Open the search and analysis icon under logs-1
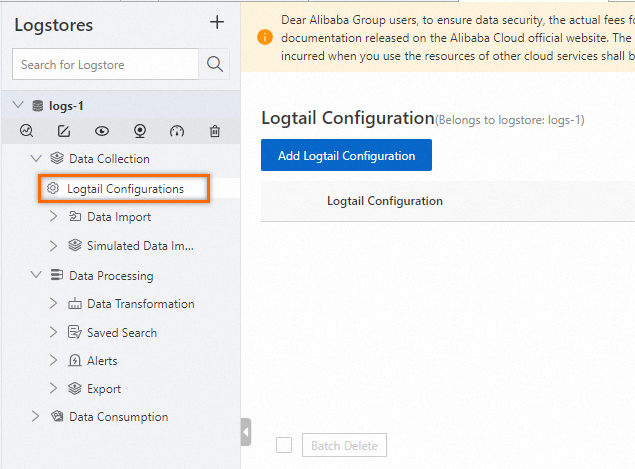This screenshot has width=635, height=469. (27, 131)
